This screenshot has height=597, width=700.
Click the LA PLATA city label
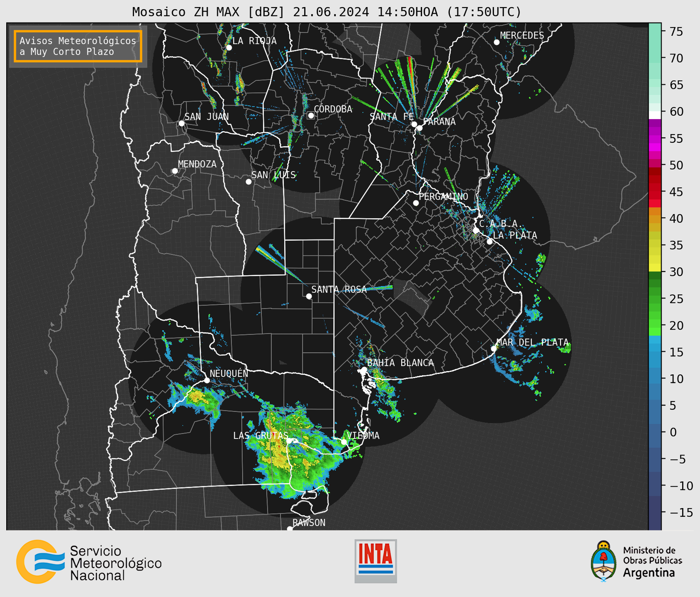(x=515, y=235)
